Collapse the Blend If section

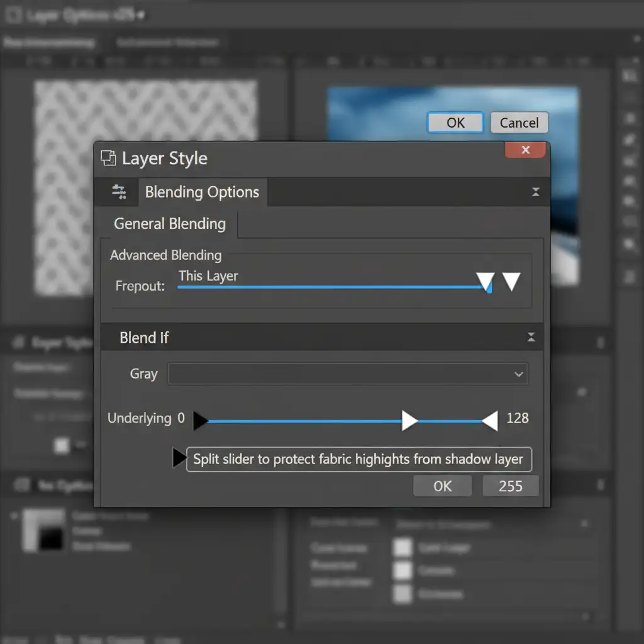pos(531,338)
